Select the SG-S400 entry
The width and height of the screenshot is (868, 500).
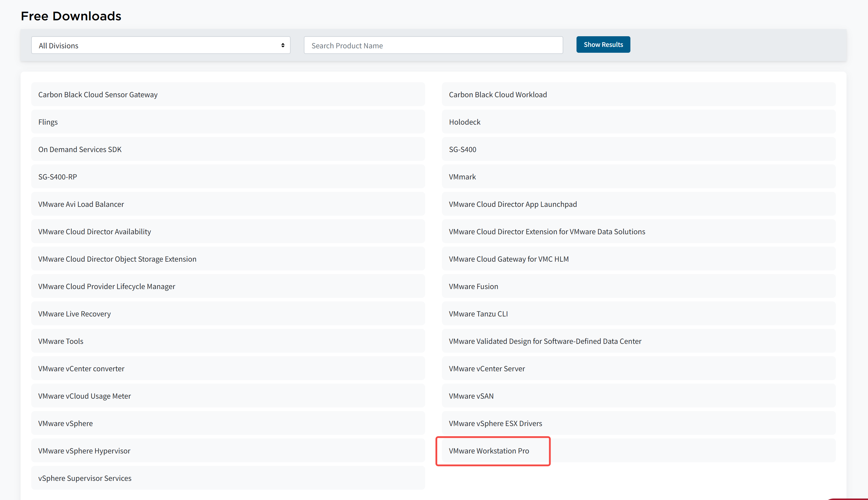638,149
